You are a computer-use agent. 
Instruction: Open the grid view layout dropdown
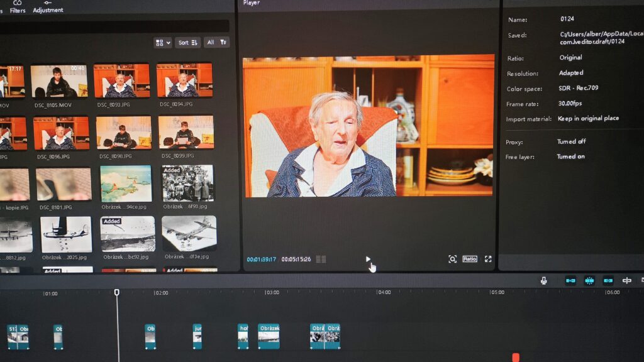(x=163, y=43)
